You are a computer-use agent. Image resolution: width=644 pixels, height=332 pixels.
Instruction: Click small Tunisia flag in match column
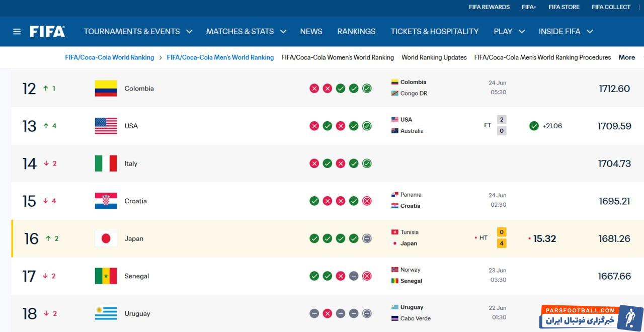tap(395, 232)
